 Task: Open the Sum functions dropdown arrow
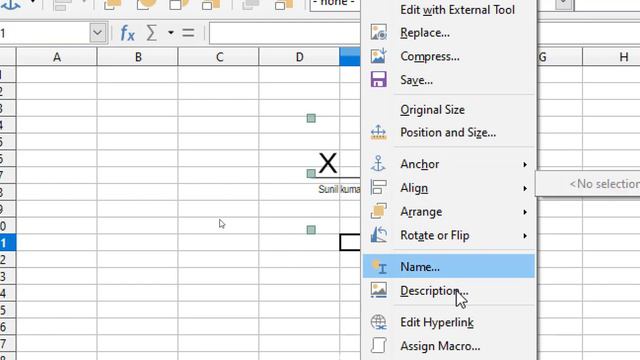tap(171, 33)
